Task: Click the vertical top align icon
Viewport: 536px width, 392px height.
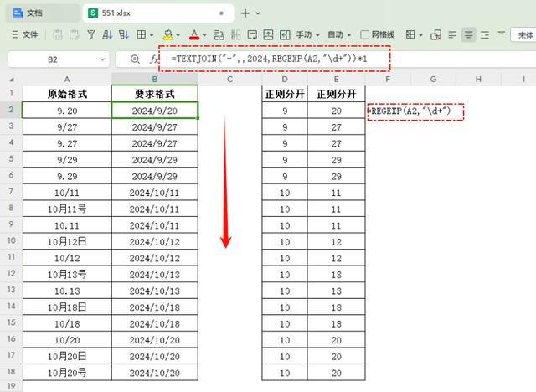Action: (501, 34)
